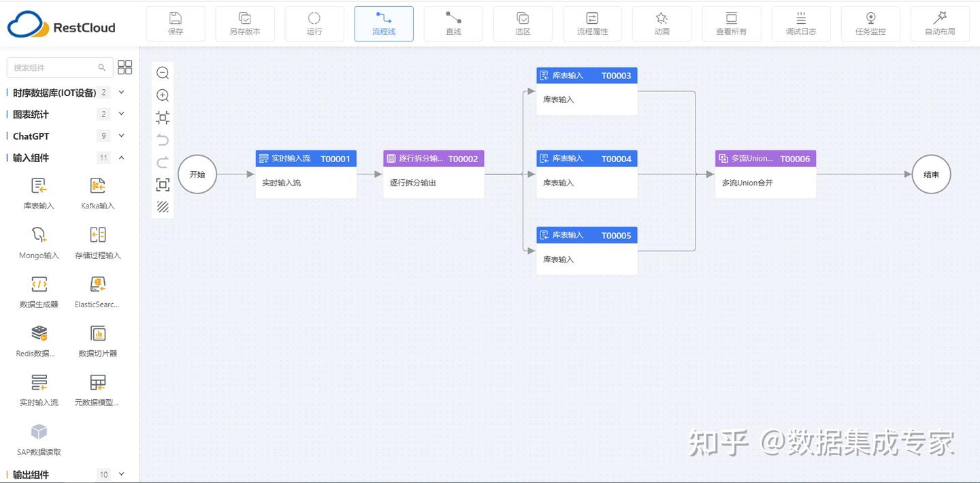Expand the ChatGPT component category

[120, 136]
